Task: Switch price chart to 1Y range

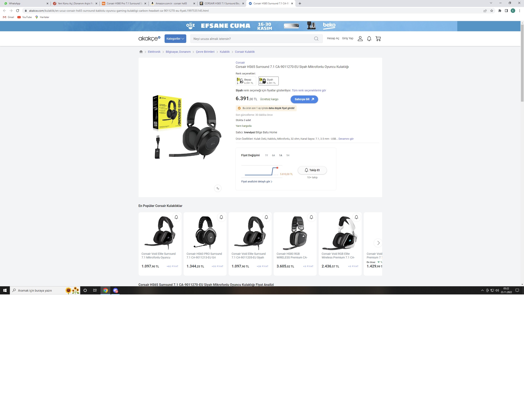Action: point(266,155)
